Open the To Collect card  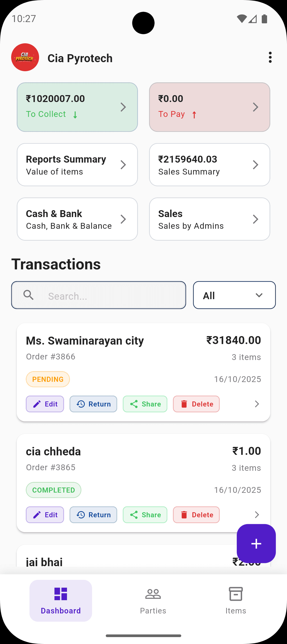[x=77, y=107]
